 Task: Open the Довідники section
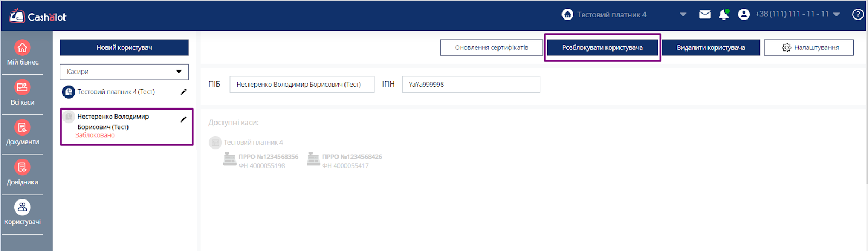click(x=22, y=173)
